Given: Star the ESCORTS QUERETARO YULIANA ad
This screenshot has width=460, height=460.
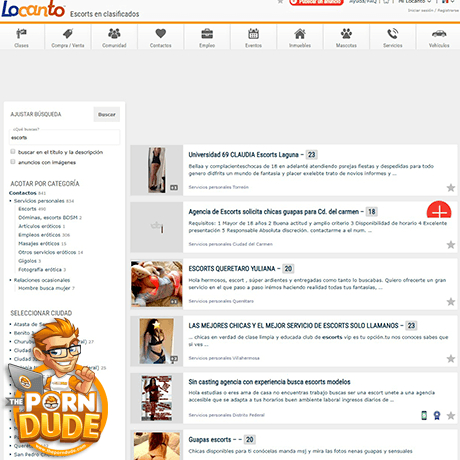Looking at the screenshot, I should [451, 302].
